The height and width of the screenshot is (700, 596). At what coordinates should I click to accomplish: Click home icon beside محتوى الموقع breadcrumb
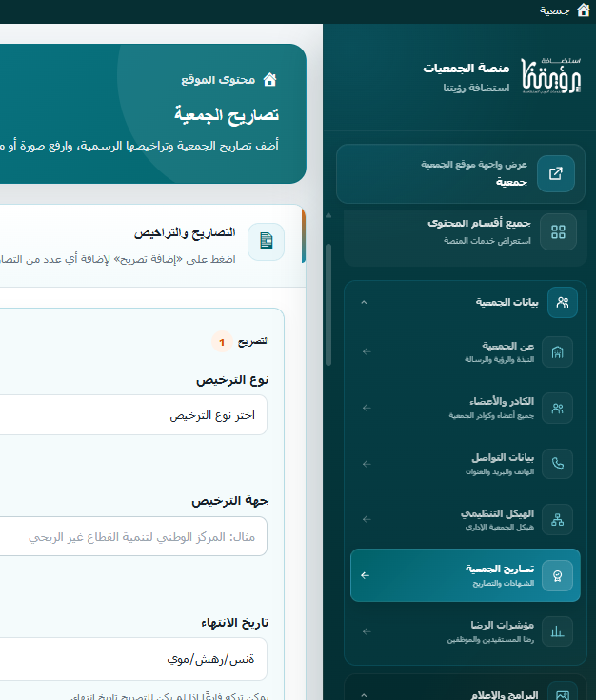pyautogui.click(x=269, y=80)
